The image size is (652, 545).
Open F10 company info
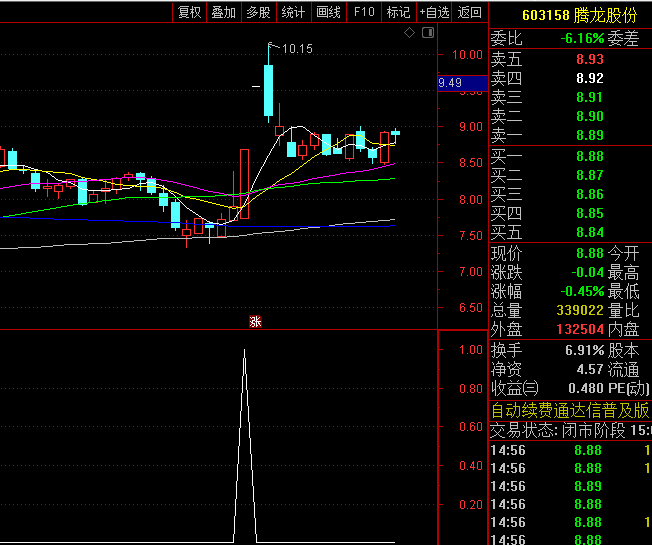click(364, 12)
